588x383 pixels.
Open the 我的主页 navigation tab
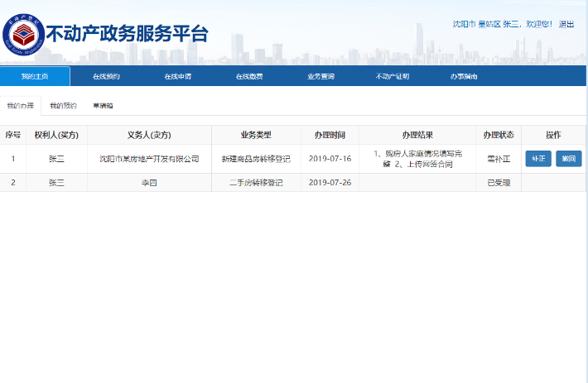pos(35,76)
